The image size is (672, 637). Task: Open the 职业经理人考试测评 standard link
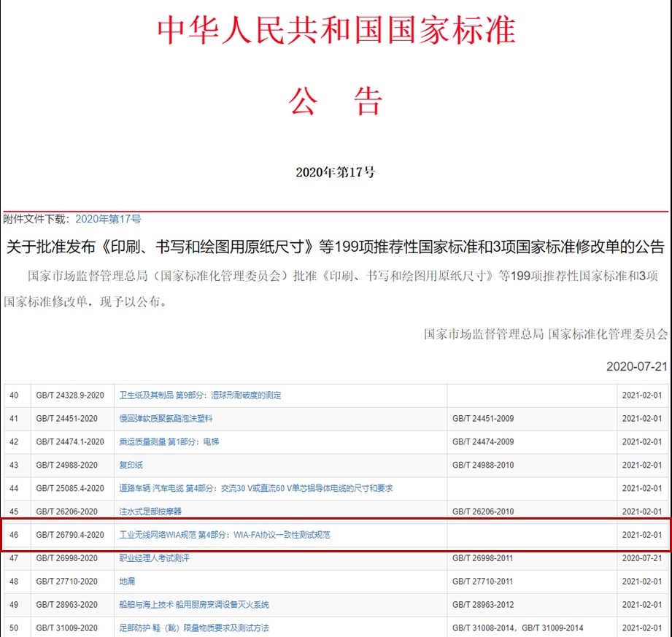coord(154,558)
